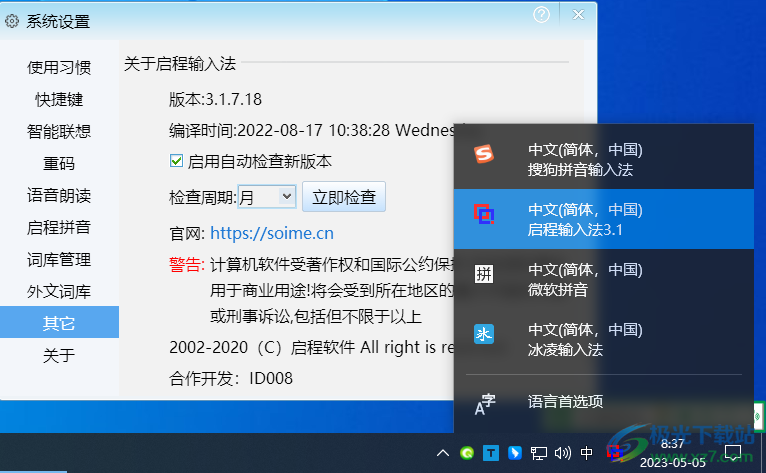This screenshot has height=473, width=766.
Task: Close the 系统设置 window
Action: (578, 15)
